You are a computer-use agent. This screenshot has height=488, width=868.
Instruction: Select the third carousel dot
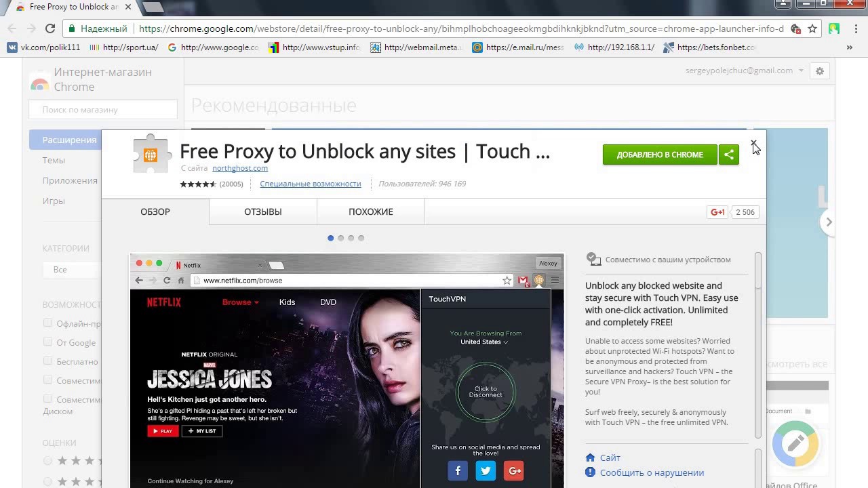click(x=351, y=238)
